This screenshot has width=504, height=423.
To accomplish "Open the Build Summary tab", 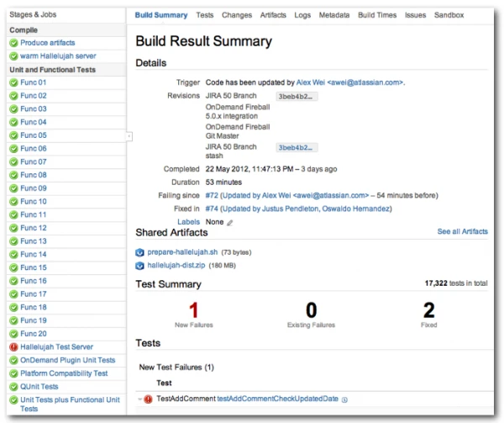I will (161, 15).
